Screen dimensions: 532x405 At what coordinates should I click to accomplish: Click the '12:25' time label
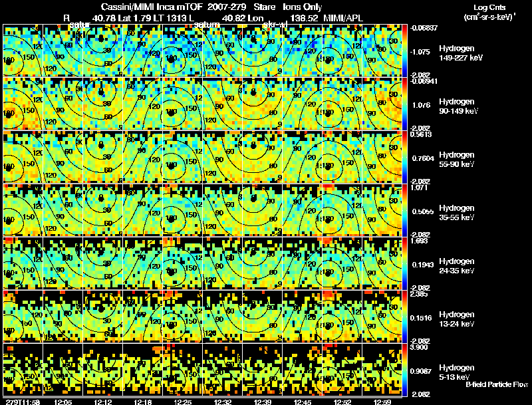183,402
